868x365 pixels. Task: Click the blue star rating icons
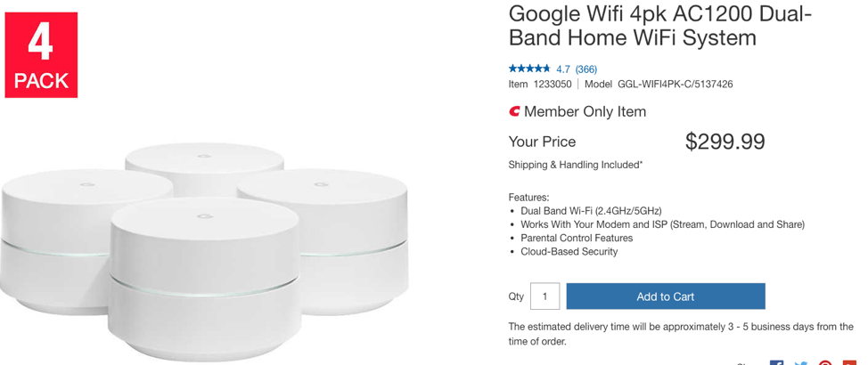click(529, 69)
